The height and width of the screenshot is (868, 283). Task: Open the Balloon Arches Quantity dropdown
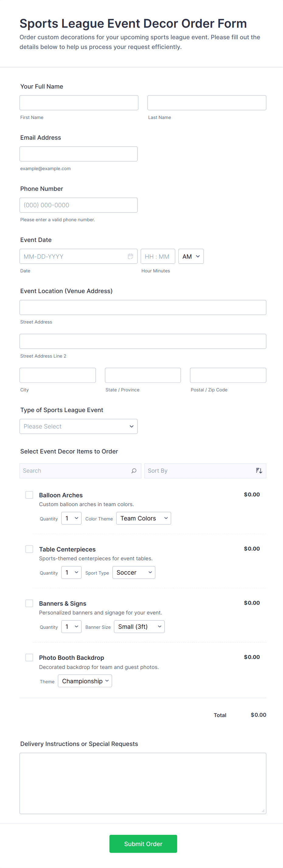(72, 518)
